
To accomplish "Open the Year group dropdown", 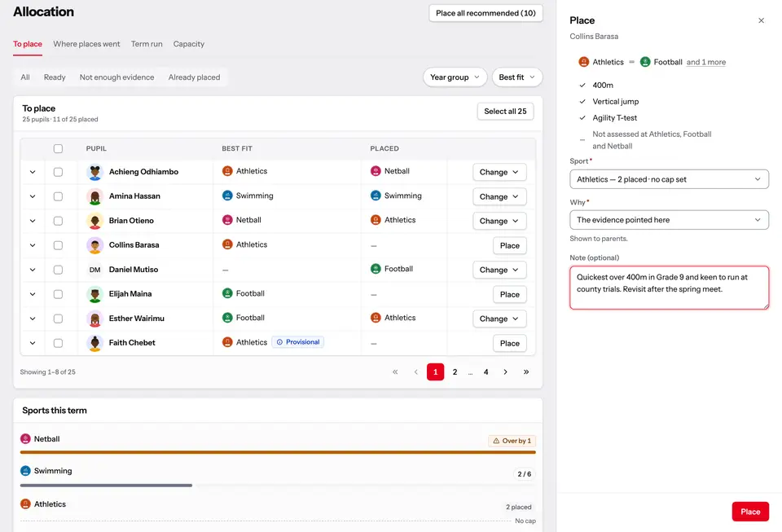I will click(455, 77).
